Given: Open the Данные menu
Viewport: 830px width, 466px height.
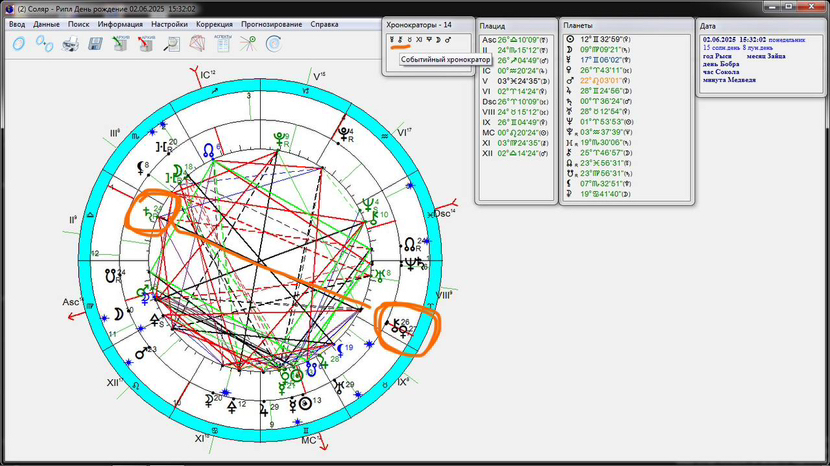Looking at the screenshot, I should pyautogui.click(x=46, y=24).
